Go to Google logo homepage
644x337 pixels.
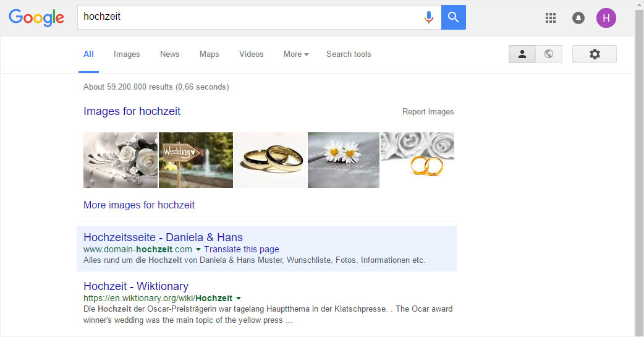[x=36, y=18]
